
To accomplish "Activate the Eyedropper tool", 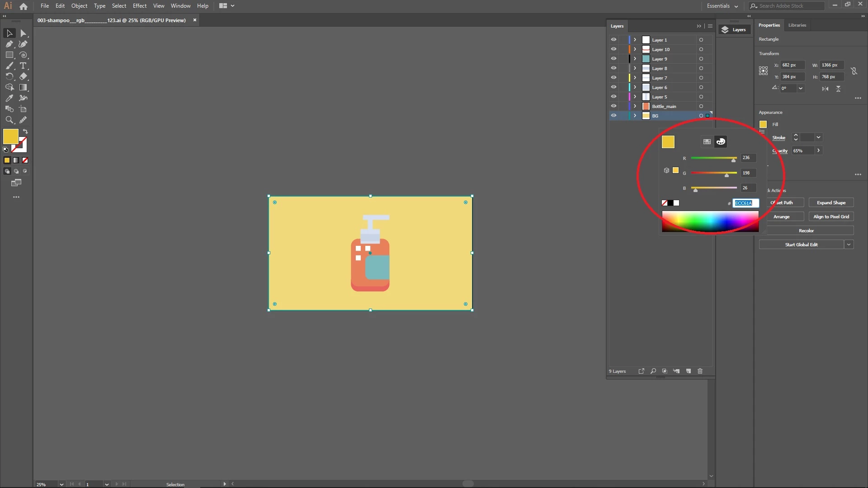I will pos(9,98).
